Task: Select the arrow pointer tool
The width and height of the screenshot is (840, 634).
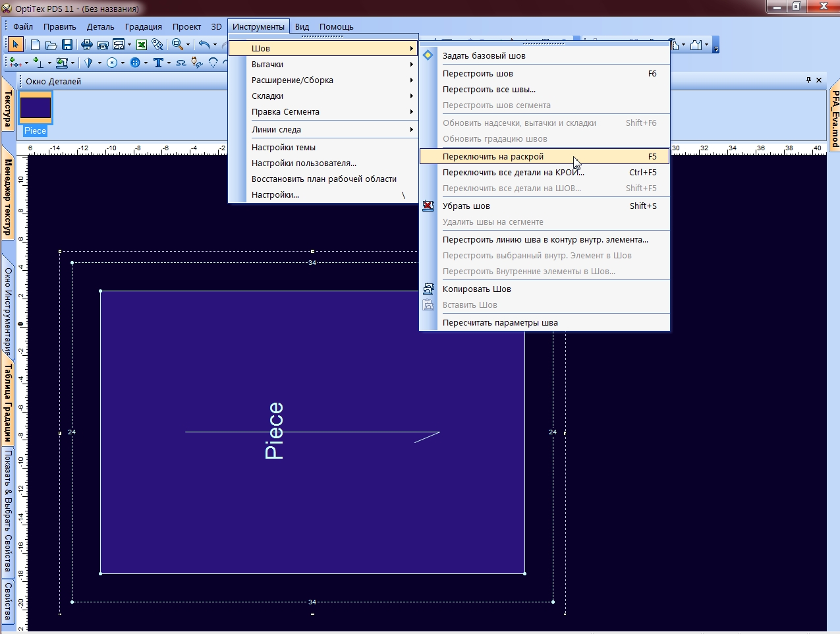Action: pos(16,45)
